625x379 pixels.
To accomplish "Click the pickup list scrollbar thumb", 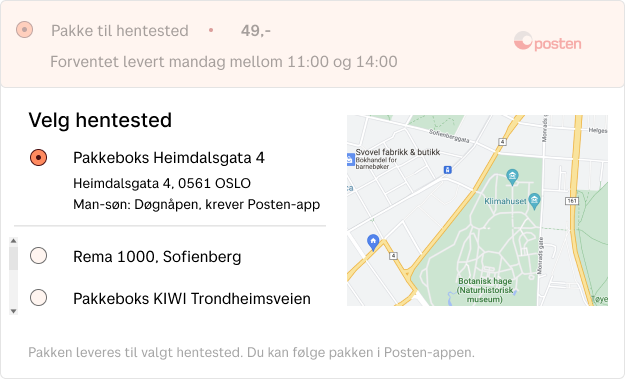I will click(14, 258).
